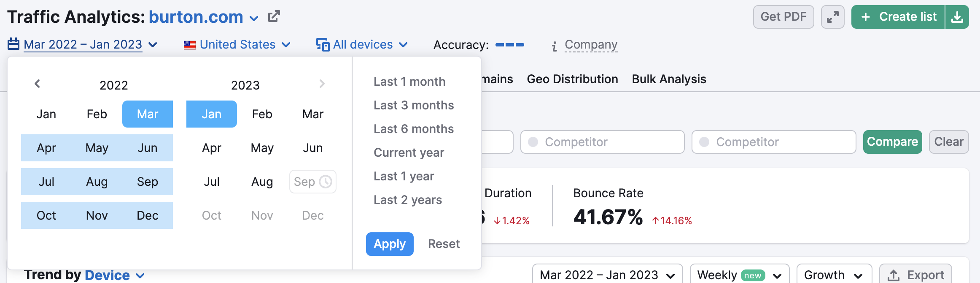Go to next year with right arrow
This screenshot has width=980, height=283.
point(322,84)
